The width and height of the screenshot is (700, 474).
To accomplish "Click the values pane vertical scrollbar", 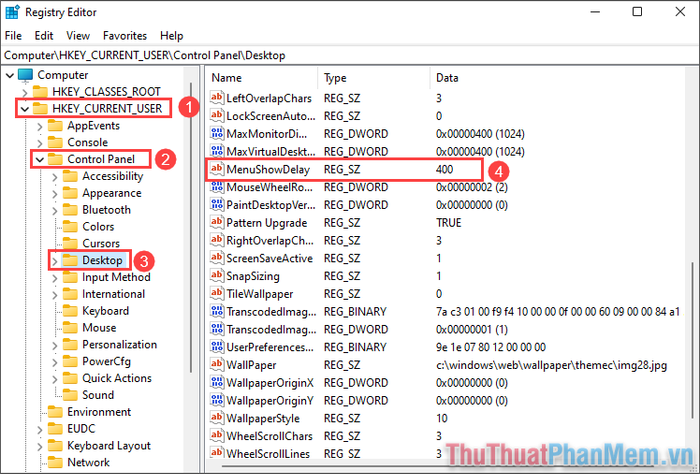I will click(692, 339).
